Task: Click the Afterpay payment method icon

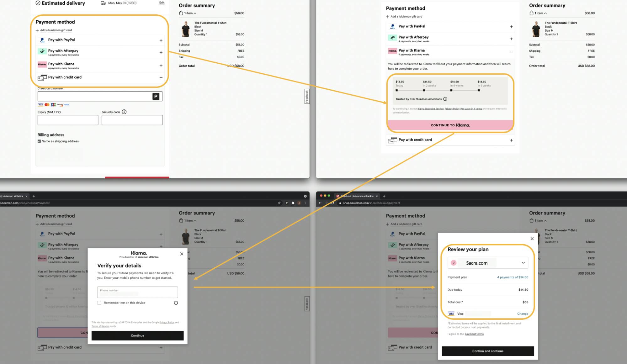Action: [x=42, y=51]
